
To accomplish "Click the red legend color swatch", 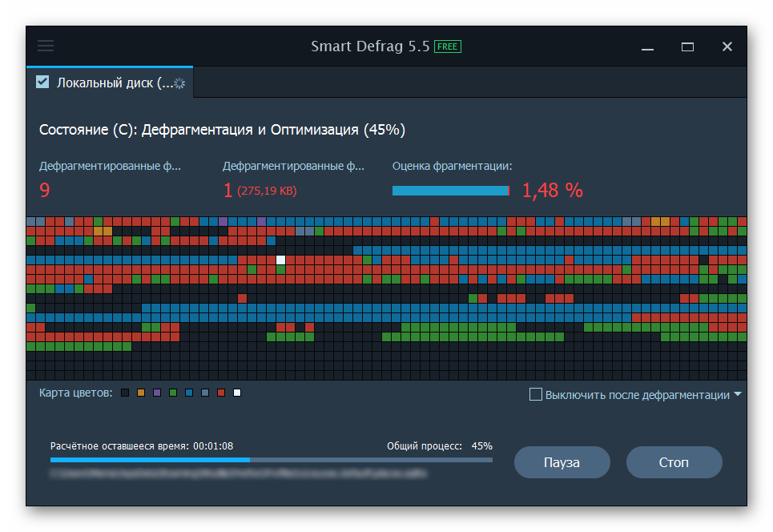I will click(x=221, y=393).
